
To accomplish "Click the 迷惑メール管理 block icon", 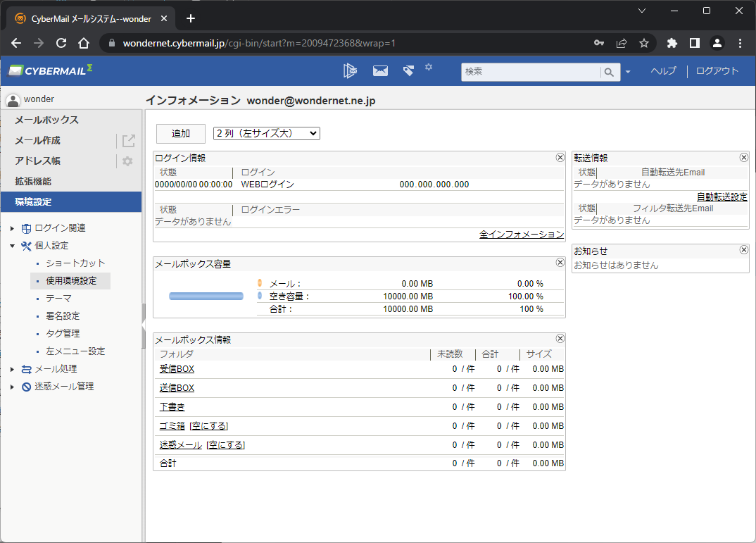I will [27, 387].
